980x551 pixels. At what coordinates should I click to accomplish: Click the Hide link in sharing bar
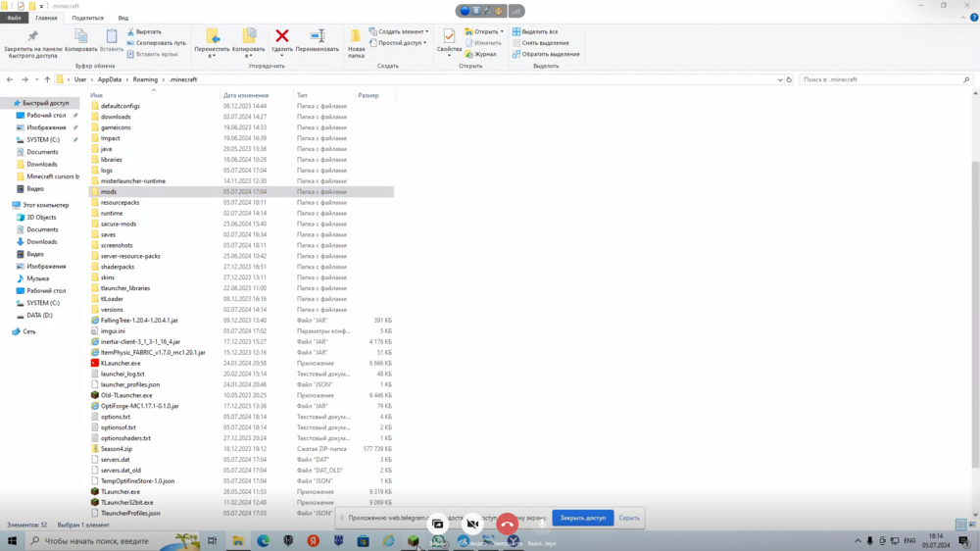tap(629, 518)
